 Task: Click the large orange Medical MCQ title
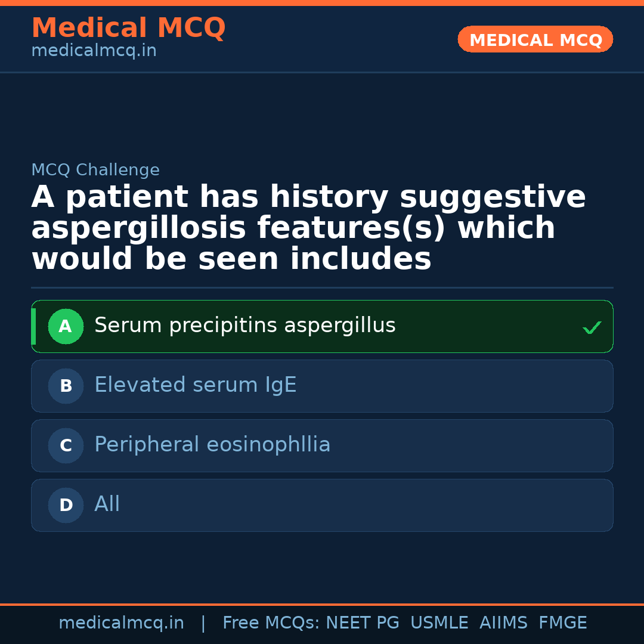click(128, 28)
